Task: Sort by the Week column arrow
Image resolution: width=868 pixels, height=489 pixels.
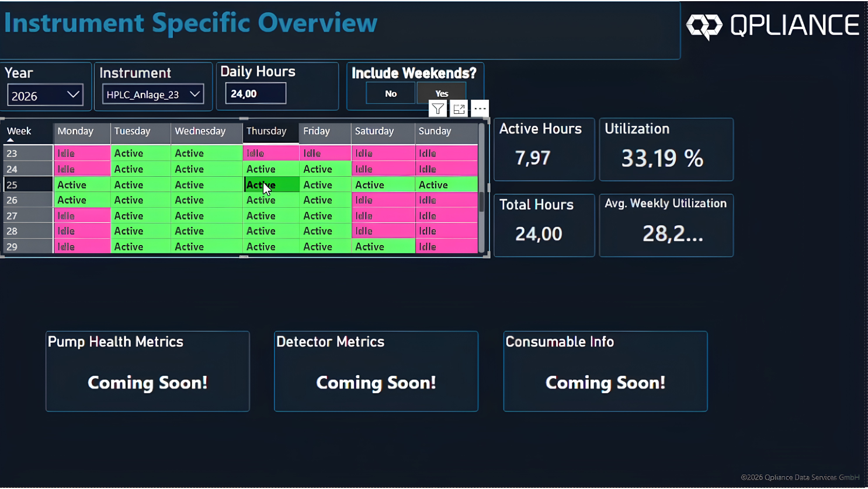Action: click(11, 140)
